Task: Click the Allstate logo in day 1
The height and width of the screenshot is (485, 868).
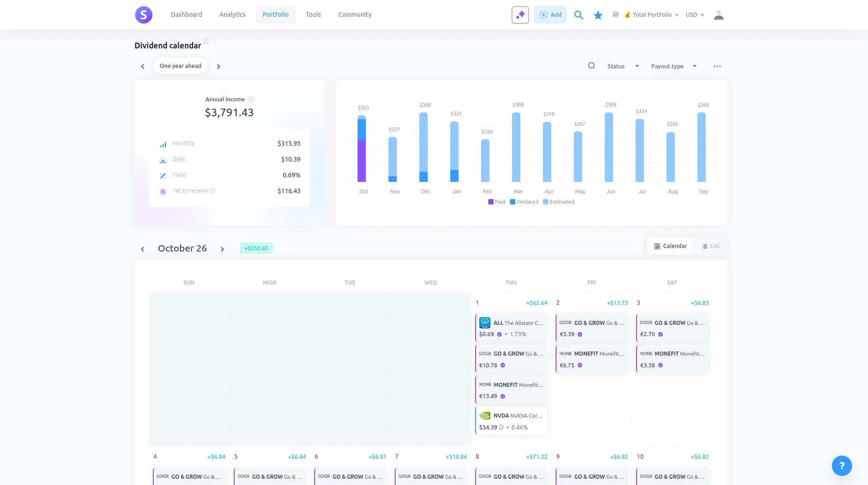Action: pyautogui.click(x=485, y=323)
